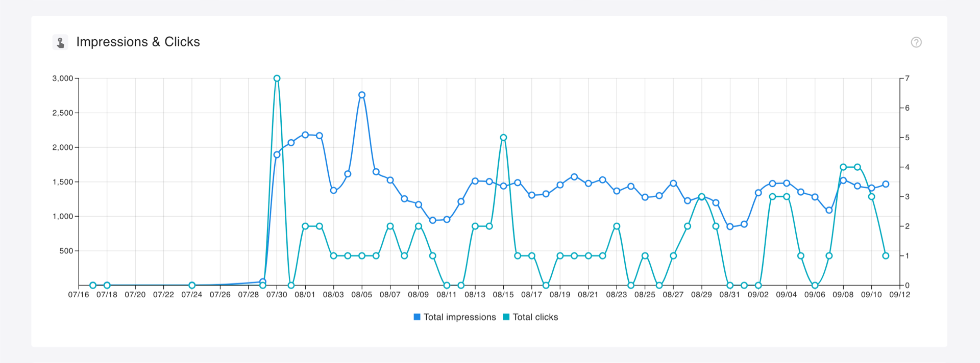980x363 pixels.
Task: Click the blue Total impressions color square
Action: 417,317
